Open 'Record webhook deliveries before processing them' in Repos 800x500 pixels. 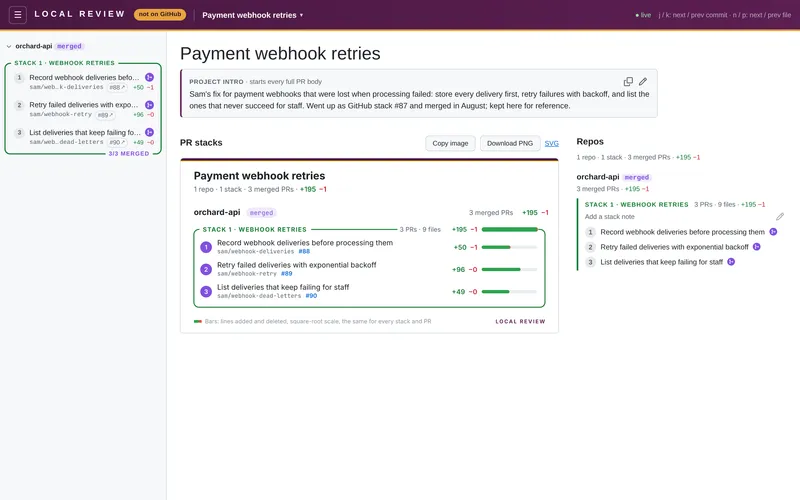point(682,232)
